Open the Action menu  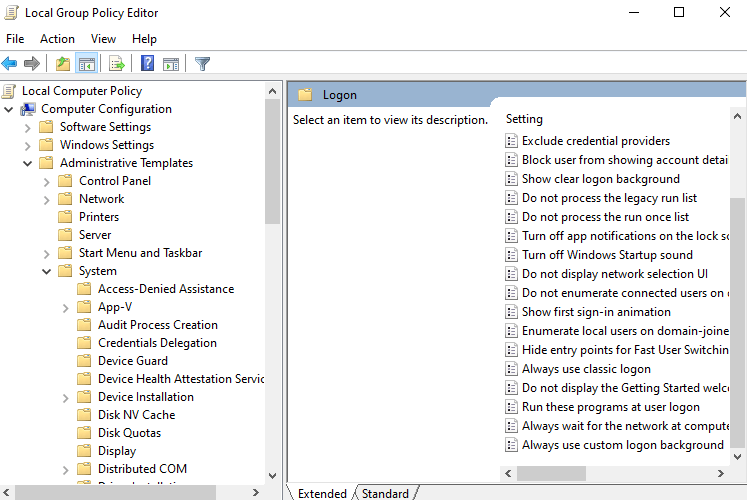click(57, 39)
